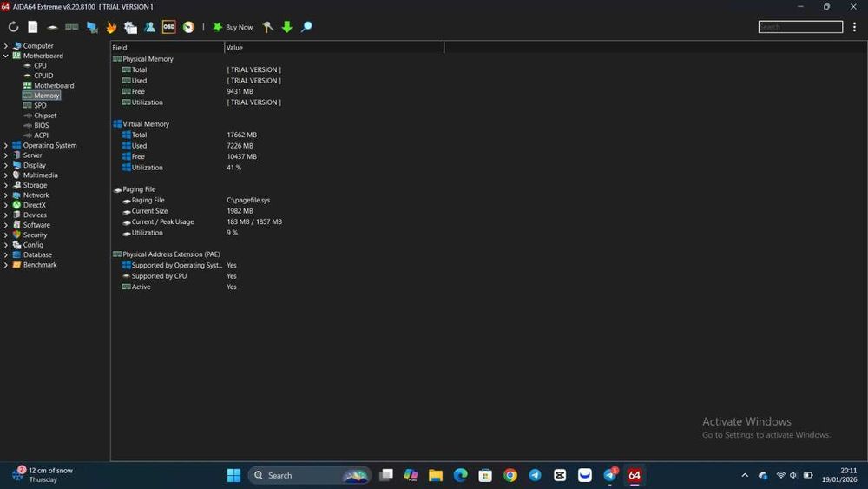The width and height of the screenshot is (868, 489).
Task: Expand the Server tree node
Action: point(6,155)
